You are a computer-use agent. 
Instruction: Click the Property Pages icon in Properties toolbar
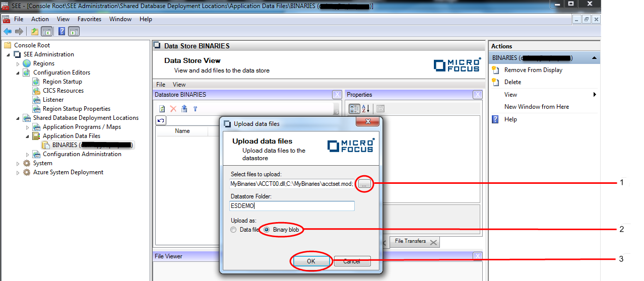(380, 108)
